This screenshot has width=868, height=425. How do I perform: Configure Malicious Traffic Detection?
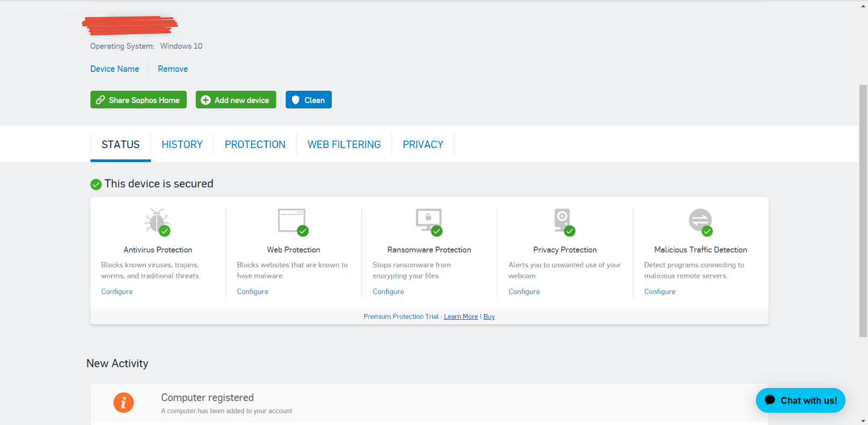(660, 291)
